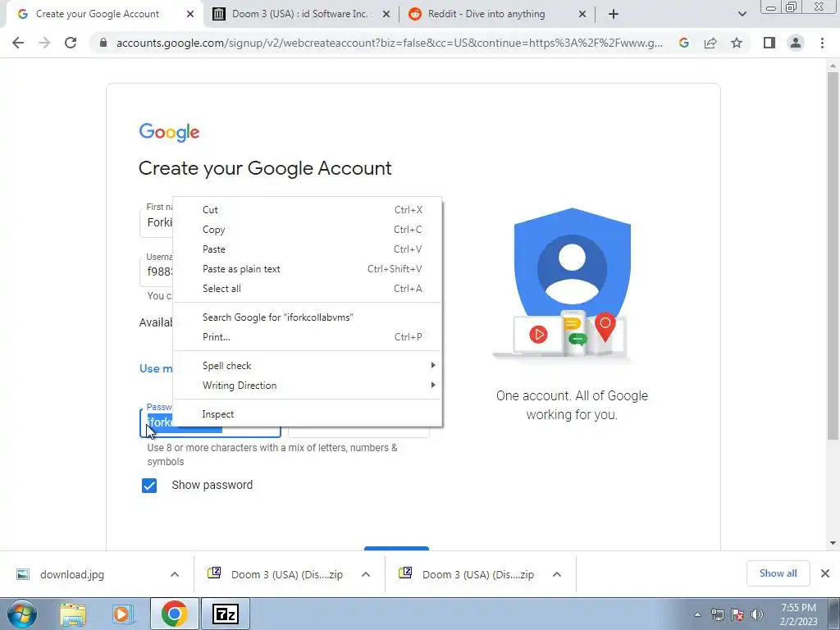Open the tab search chevron
Image resolution: width=840 pixels, height=630 pixels.
742,15
